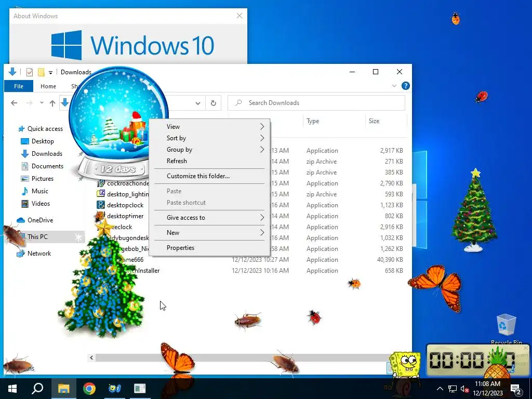Image resolution: width=532 pixels, height=399 pixels.
Task: Open recent locations dropdown arrow
Action: [42, 103]
